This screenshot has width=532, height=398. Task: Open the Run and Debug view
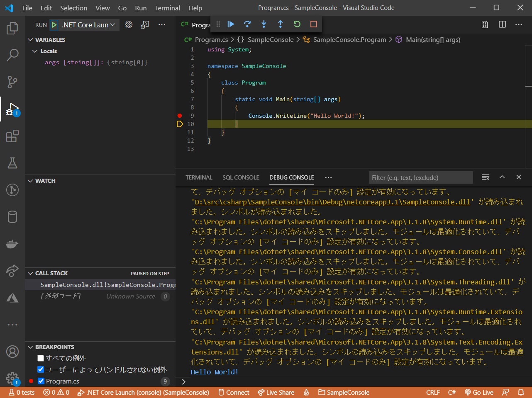(12, 109)
